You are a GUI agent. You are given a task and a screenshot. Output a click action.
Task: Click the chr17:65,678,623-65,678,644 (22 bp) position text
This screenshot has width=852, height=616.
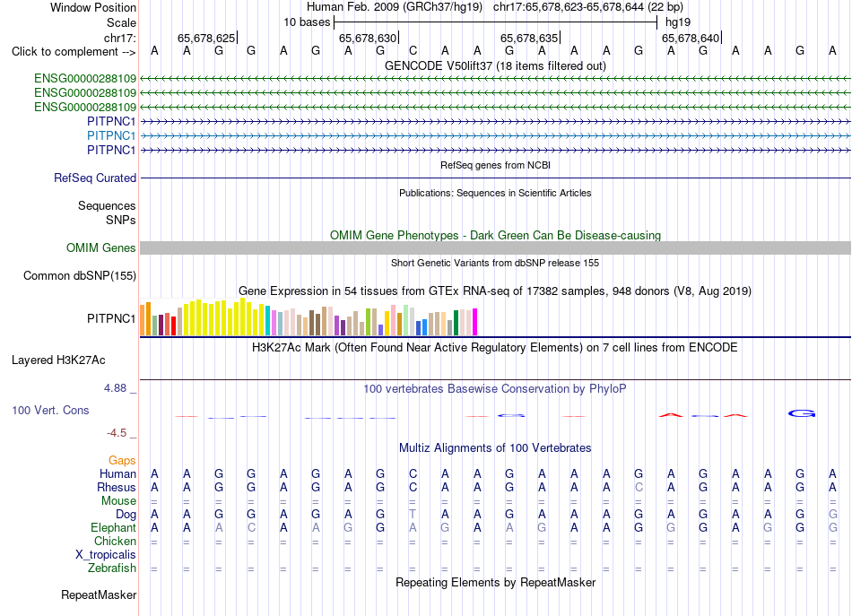[588, 7]
